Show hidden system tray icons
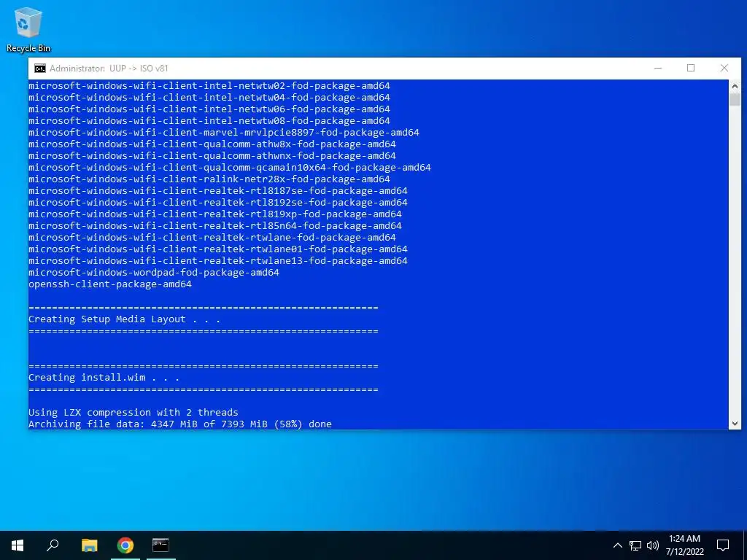This screenshot has width=747, height=560. 617,545
